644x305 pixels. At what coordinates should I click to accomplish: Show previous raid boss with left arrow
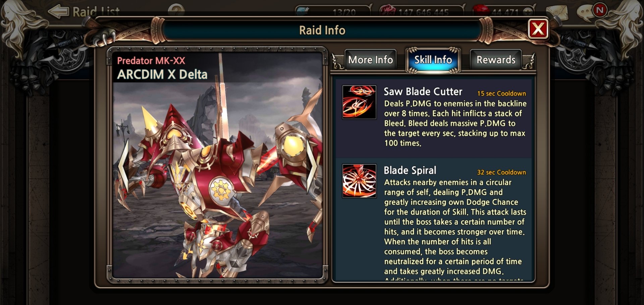tap(123, 166)
